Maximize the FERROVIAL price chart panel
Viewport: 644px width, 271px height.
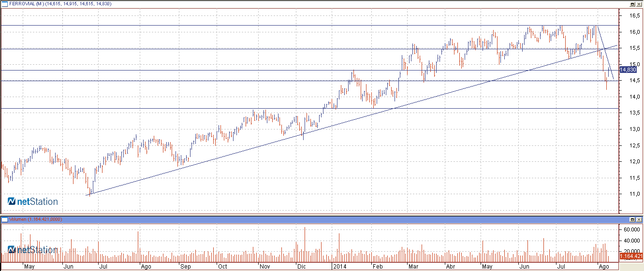pos(632,4)
